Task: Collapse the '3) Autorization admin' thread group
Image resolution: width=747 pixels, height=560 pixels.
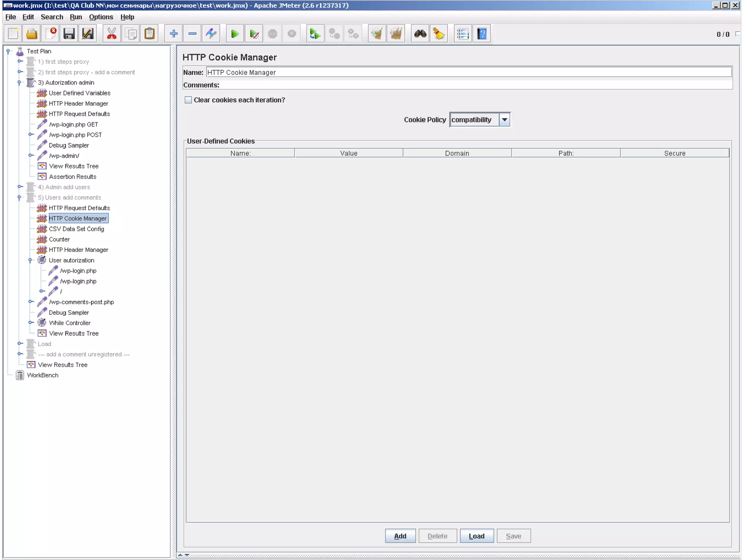Action: click(x=19, y=83)
